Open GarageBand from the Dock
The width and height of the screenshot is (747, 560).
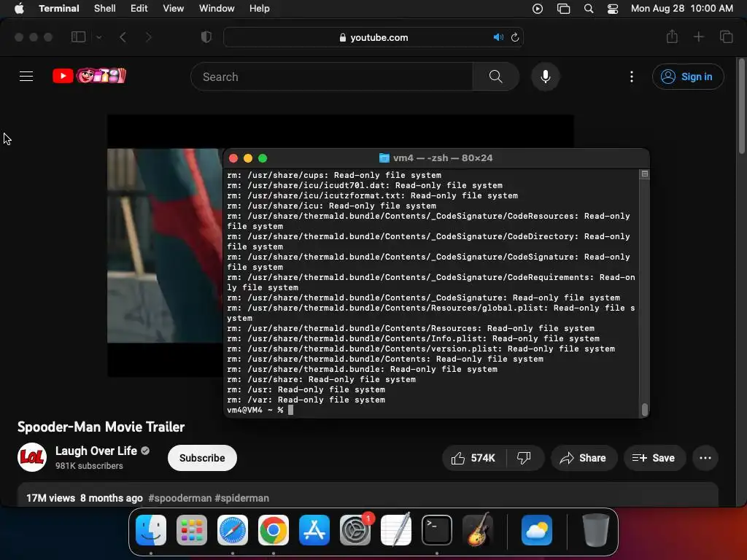[478, 530]
